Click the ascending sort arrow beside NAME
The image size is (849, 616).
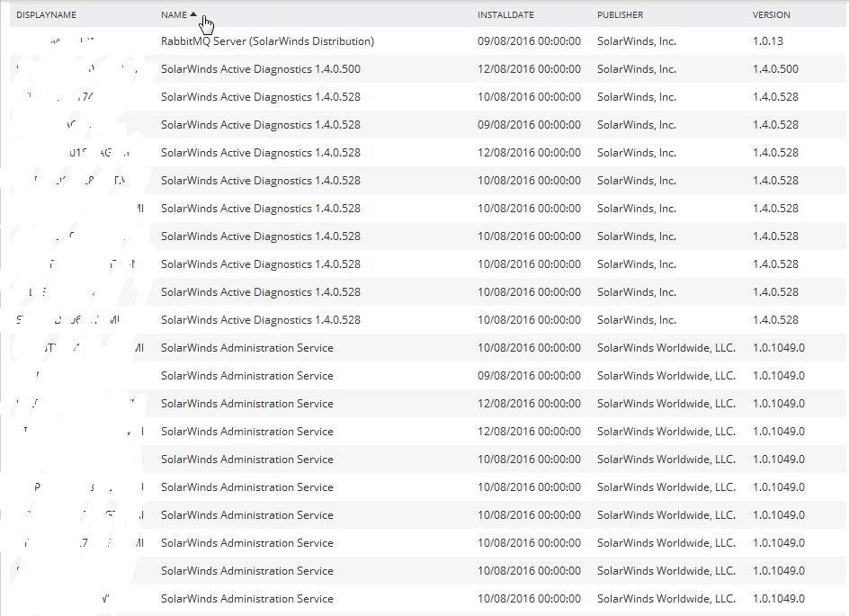click(x=193, y=14)
